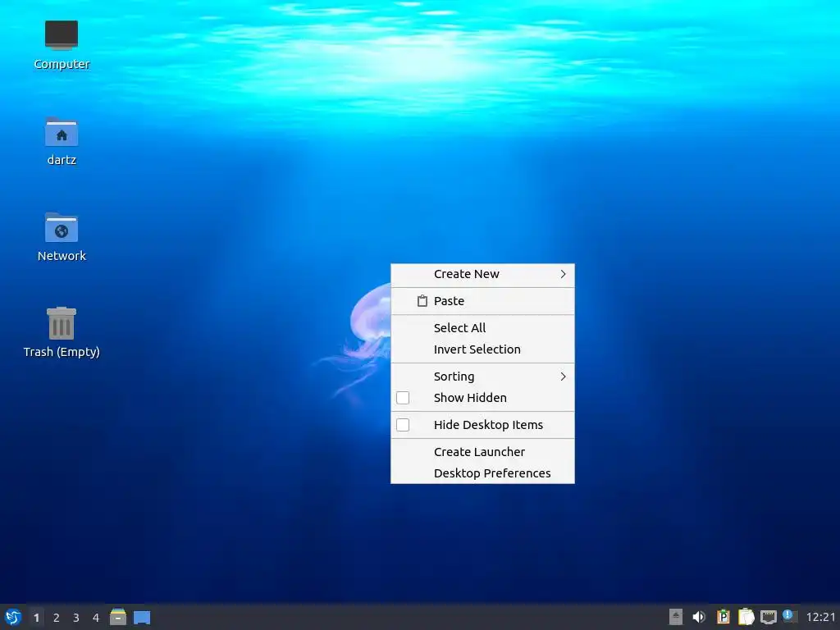Open the dartz home folder icon
Viewport: 840px width, 630px height.
coord(61,131)
